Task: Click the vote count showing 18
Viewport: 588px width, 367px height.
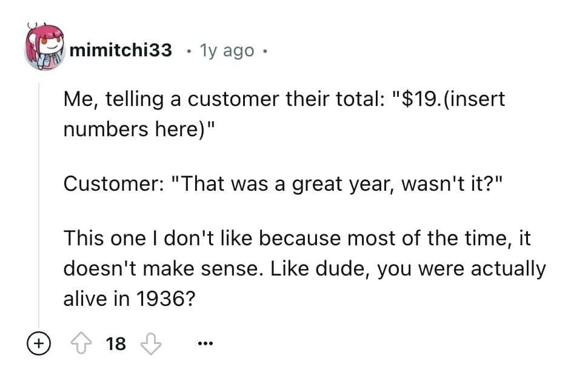Action: (x=116, y=344)
